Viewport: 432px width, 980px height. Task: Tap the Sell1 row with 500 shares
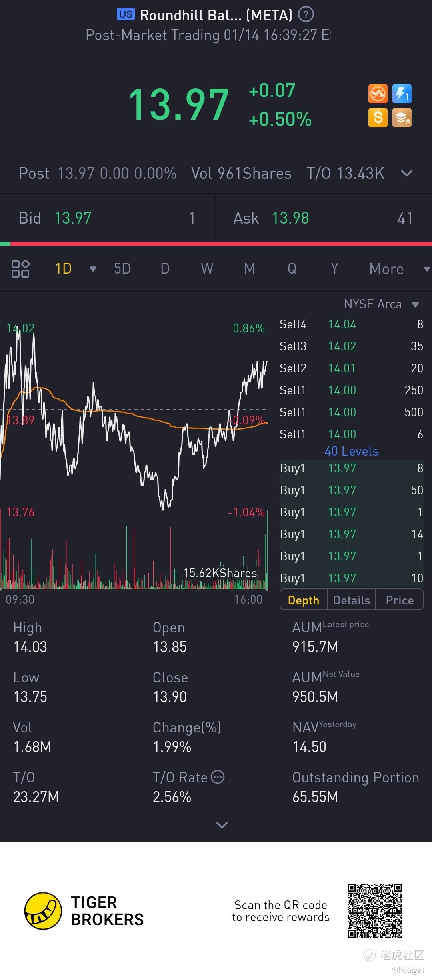(351, 412)
